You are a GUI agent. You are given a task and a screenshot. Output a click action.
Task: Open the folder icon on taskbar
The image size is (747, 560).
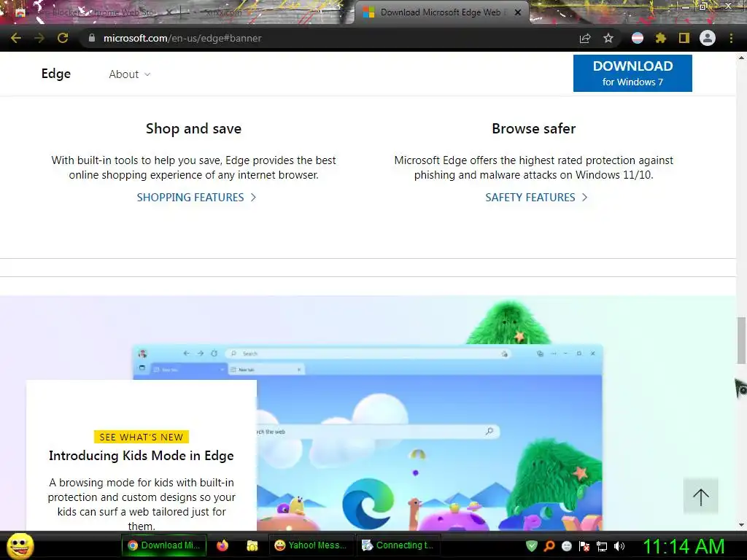click(252, 545)
